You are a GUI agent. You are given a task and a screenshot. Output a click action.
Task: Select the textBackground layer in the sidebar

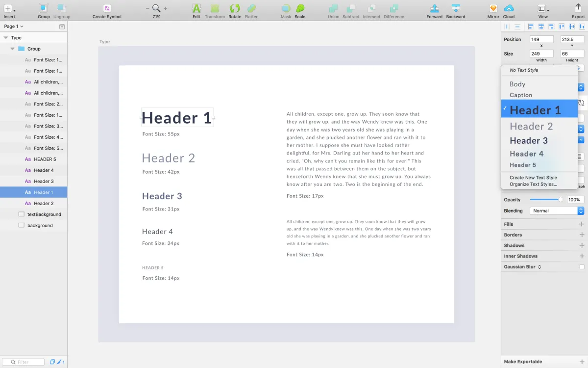click(x=44, y=214)
